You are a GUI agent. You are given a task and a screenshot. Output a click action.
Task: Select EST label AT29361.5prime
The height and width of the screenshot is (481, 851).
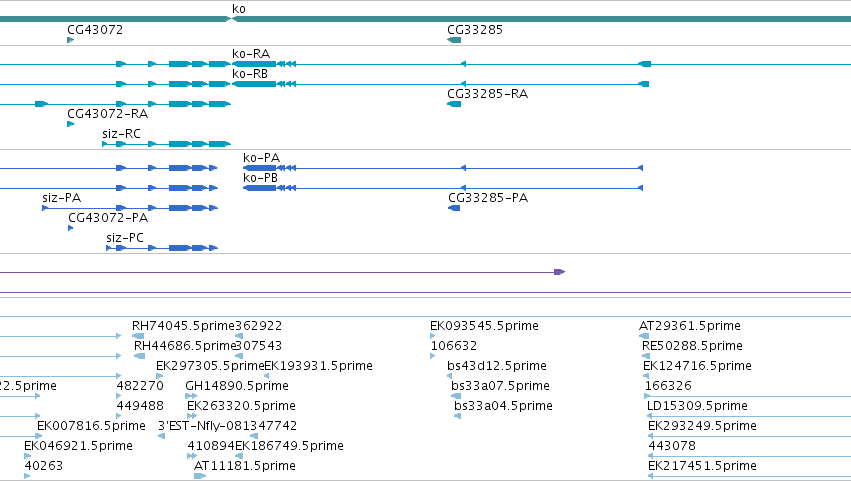[690, 326]
